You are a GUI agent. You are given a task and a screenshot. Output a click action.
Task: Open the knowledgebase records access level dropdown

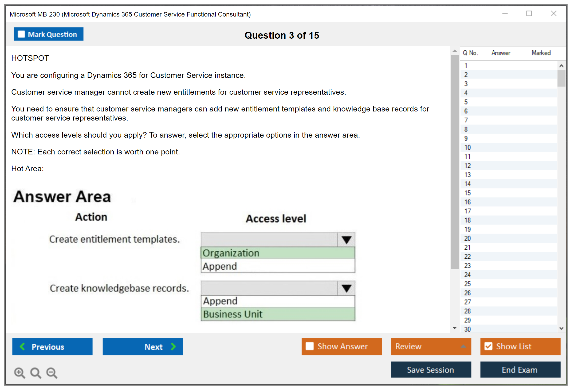tap(346, 288)
